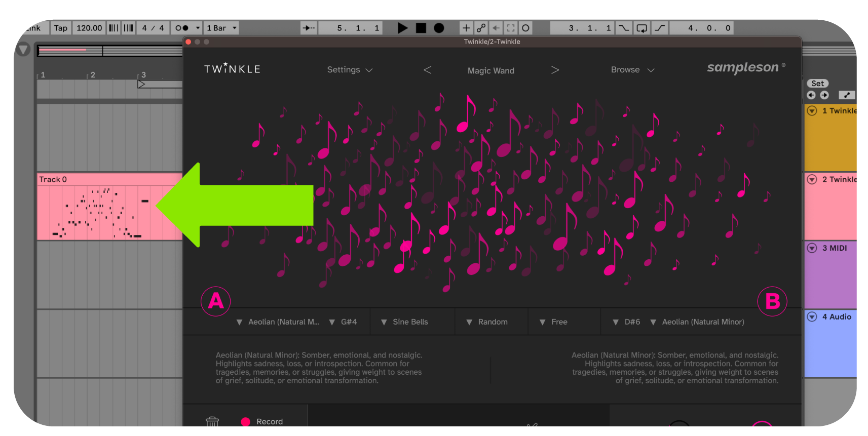
Task: Close the Twinkle plugin window
Action: pos(188,42)
